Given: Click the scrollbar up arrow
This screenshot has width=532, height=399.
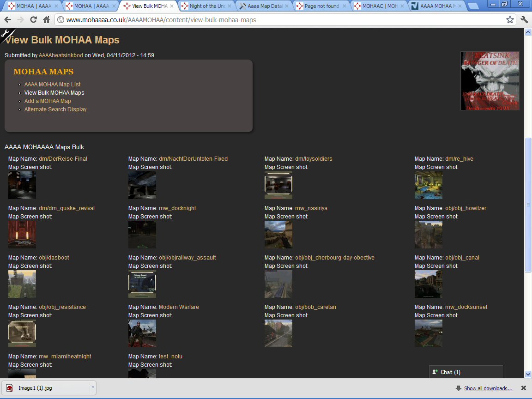Looking at the screenshot, I should (528, 32).
